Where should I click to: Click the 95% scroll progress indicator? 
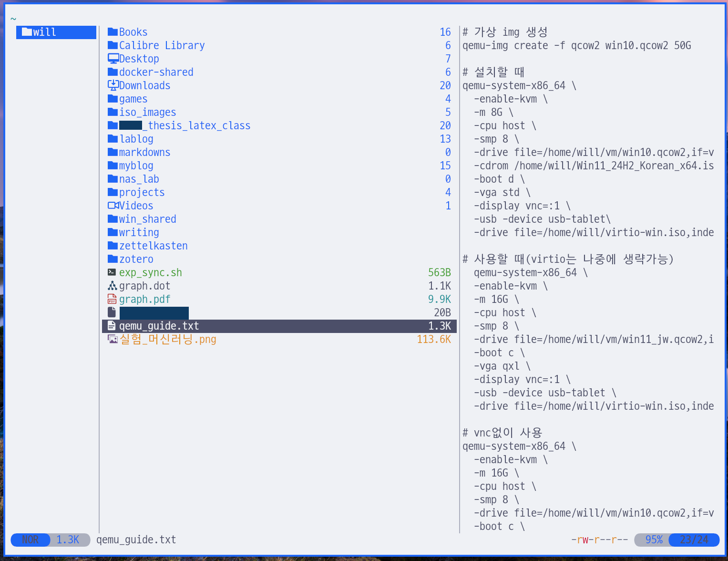tap(653, 540)
